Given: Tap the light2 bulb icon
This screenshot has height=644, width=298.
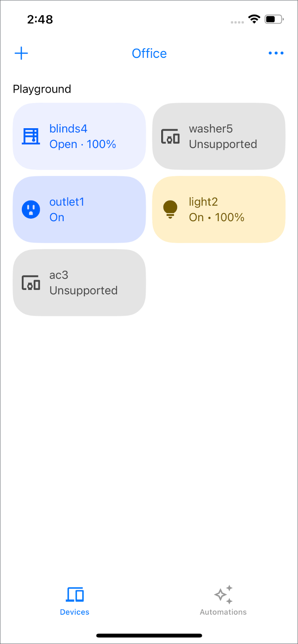Looking at the screenshot, I should tap(170, 209).
